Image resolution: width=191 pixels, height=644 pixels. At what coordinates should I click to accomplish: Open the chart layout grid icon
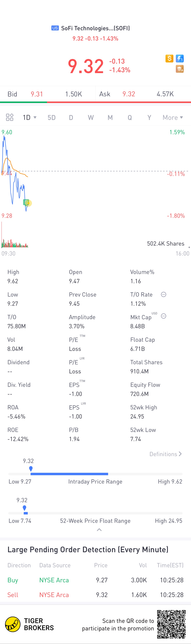(x=10, y=117)
